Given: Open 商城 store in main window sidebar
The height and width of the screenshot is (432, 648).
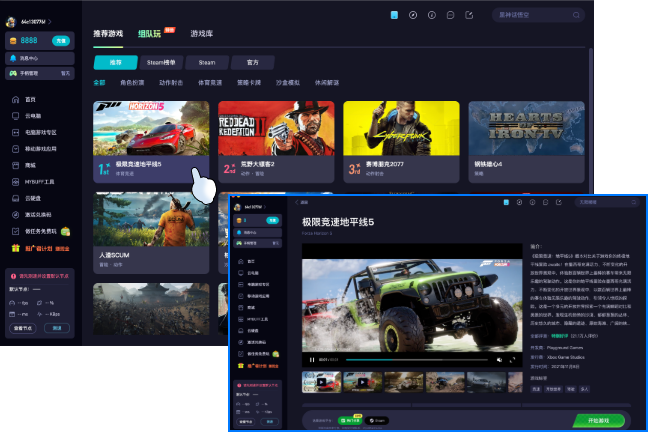Looking at the screenshot, I should (24, 165).
